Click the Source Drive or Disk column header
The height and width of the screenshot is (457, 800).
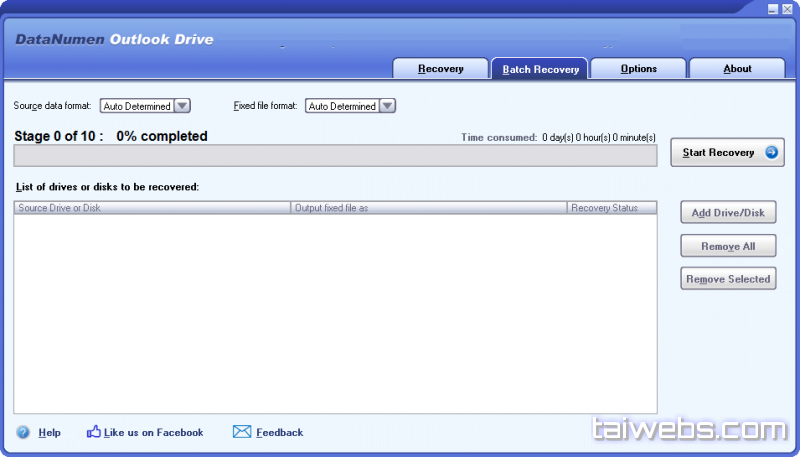tap(152, 208)
